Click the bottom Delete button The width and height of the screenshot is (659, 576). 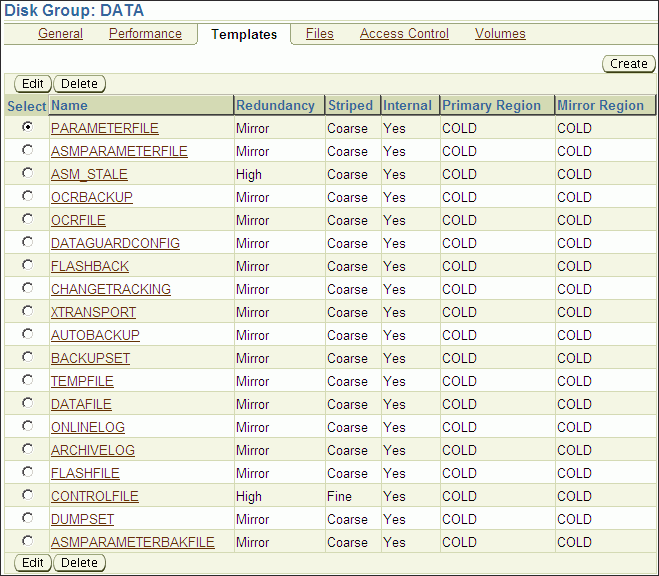tap(80, 563)
